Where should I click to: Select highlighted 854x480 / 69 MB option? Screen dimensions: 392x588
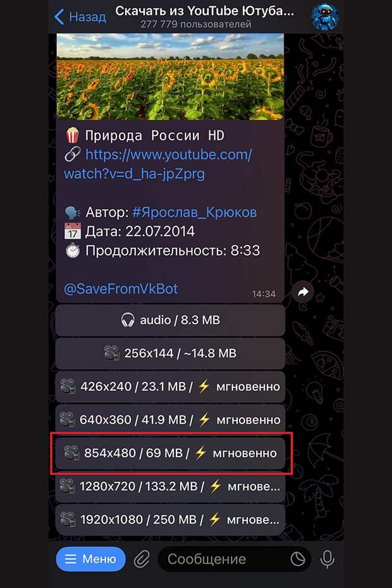(x=170, y=453)
